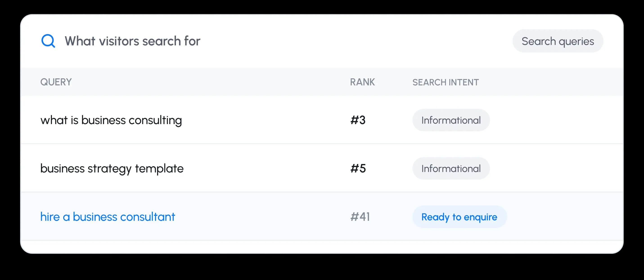
Task: Click the blue magnifying glass search icon
Action: click(x=48, y=41)
